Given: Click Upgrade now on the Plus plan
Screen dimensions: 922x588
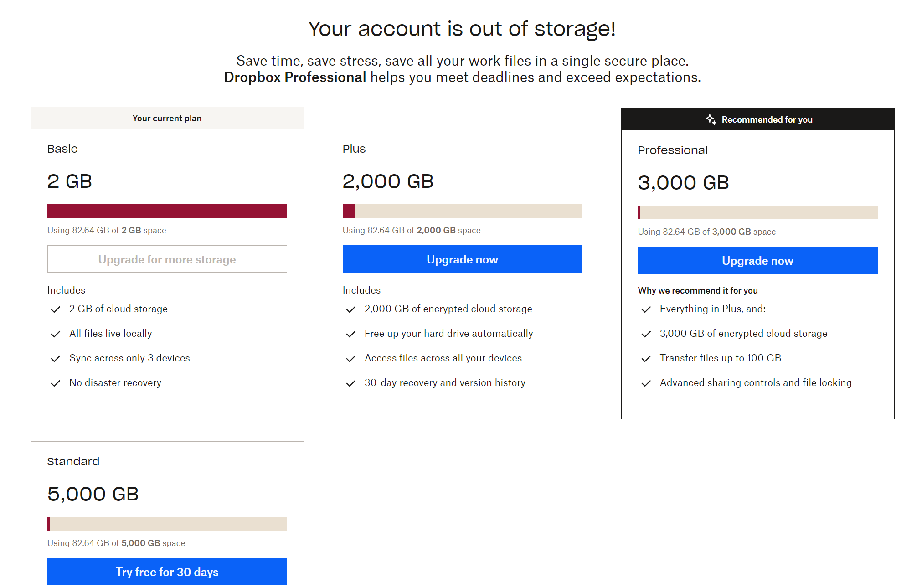Looking at the screenshot, I should 462,259.
